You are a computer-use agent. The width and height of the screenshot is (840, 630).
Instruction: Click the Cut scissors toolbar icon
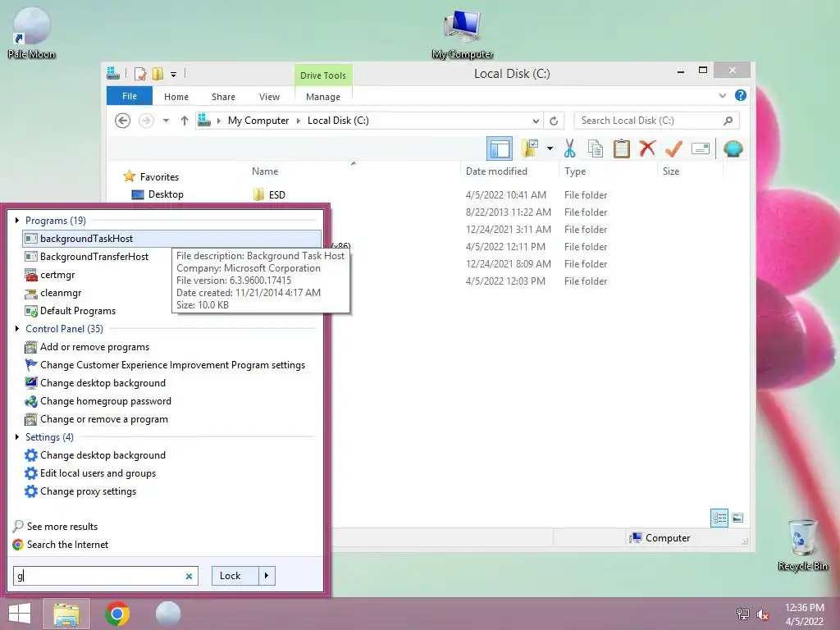pos(569,148)
